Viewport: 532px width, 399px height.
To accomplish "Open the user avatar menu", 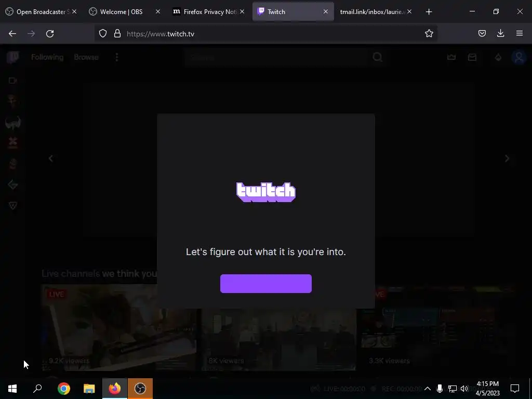I will [x=519, y=57].
